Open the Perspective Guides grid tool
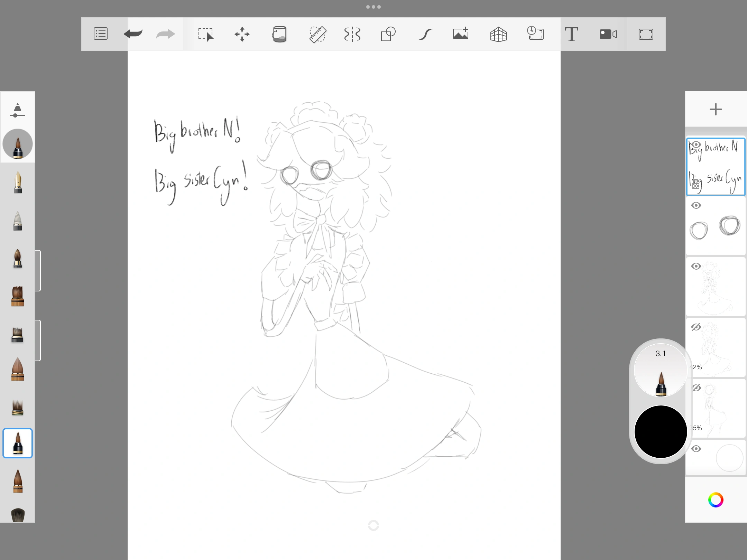Image resolution: width=747 pixels, height=560 pixels. 498,34
